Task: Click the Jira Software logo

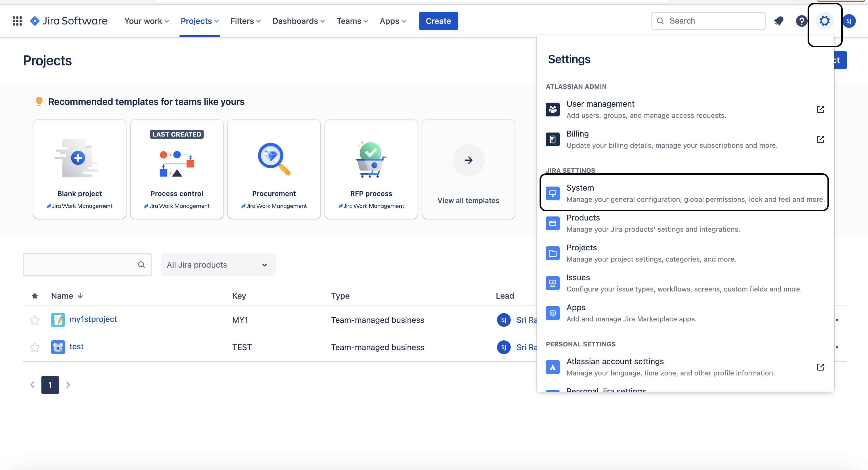Action: click(69, 21)
